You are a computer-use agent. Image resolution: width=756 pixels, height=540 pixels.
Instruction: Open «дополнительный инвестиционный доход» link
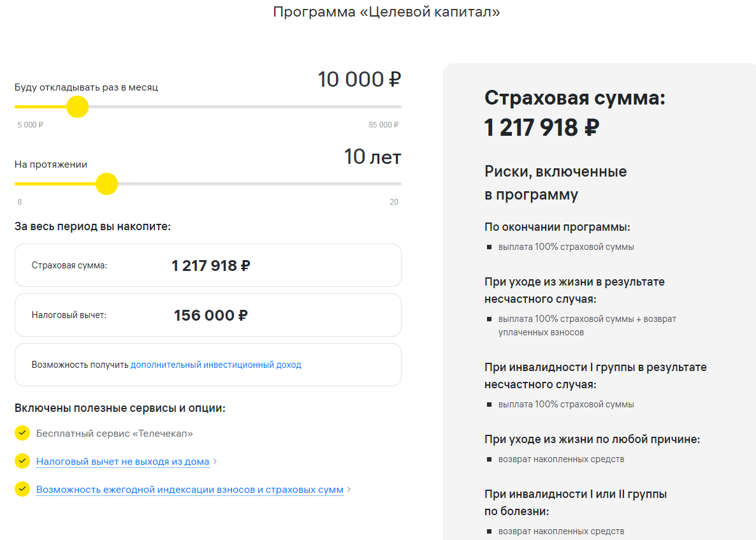(215, 365)
